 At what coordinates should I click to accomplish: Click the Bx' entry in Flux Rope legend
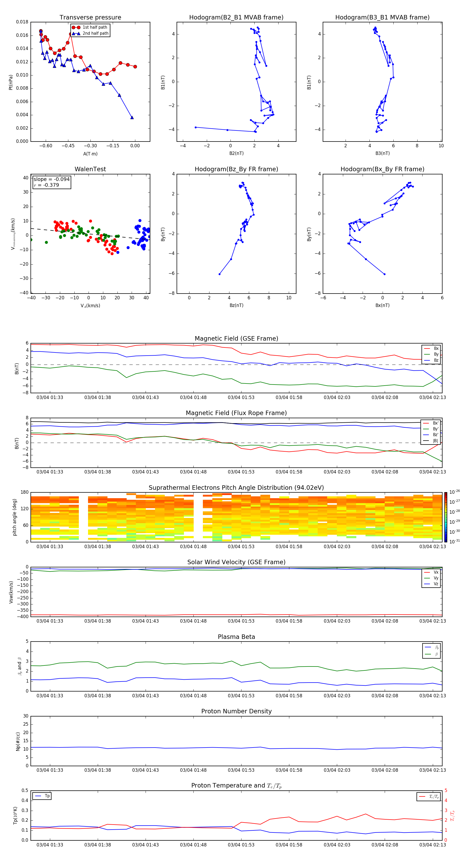(x=431, y=423)
